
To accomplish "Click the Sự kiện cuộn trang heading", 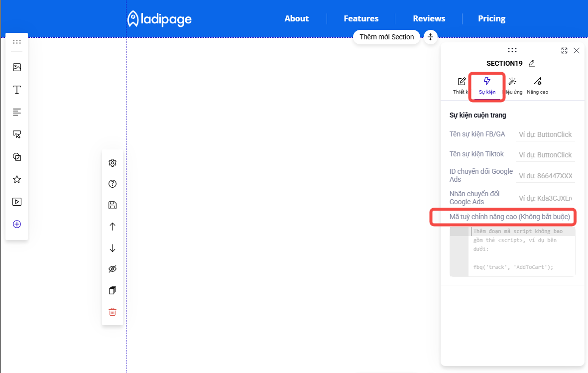I will 478,115.
